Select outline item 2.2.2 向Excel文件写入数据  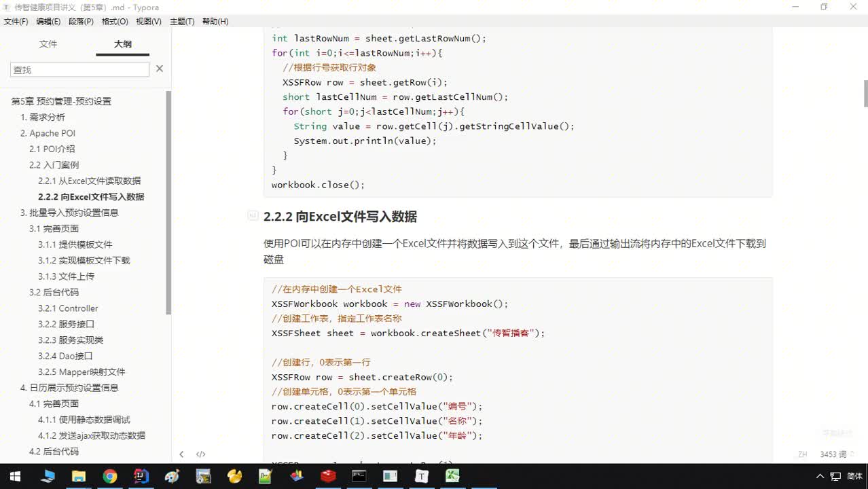click(x=91, y=197)
